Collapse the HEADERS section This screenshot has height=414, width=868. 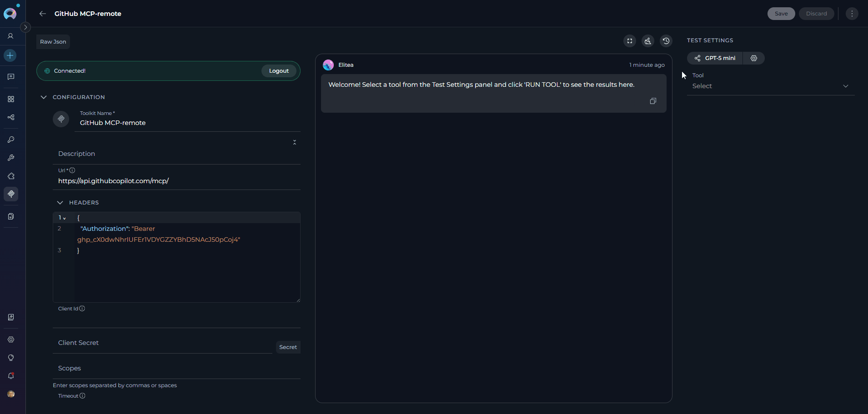point(60,203)
